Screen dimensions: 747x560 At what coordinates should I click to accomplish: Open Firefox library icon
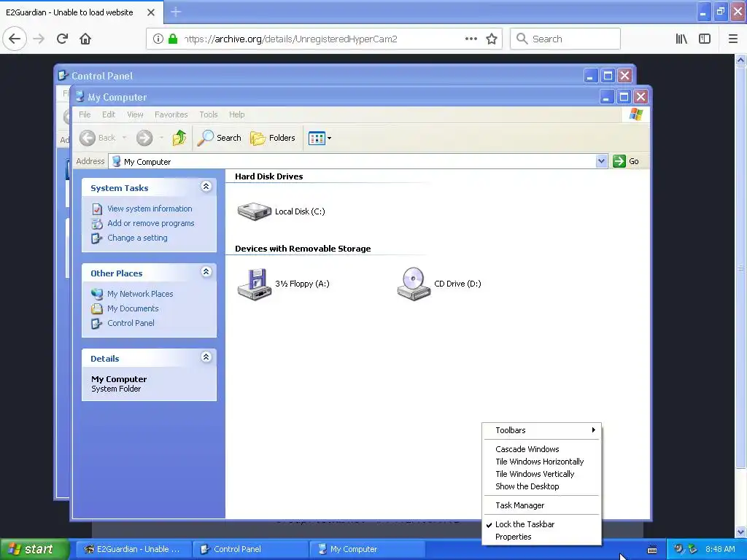point(681,39)
